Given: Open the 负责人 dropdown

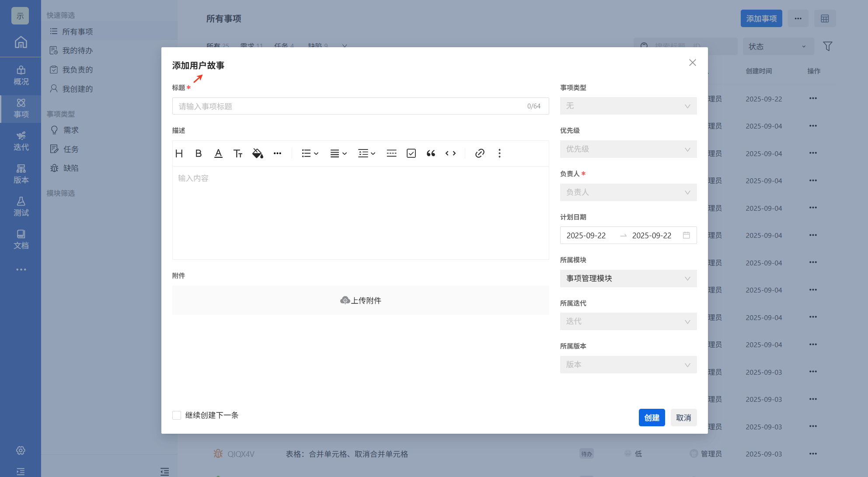Looking at the screenshot, I should point(628,192).
